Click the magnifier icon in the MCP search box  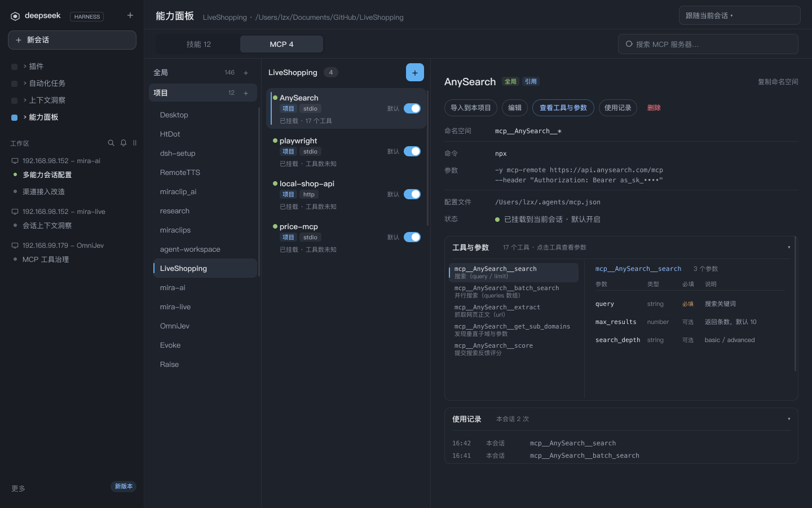pos(629,44)
